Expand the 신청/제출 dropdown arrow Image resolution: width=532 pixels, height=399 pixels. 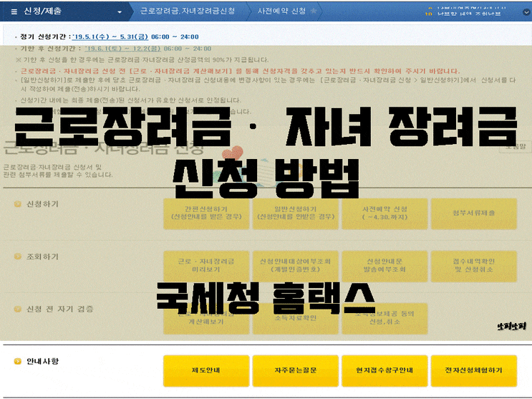[120, 12]
